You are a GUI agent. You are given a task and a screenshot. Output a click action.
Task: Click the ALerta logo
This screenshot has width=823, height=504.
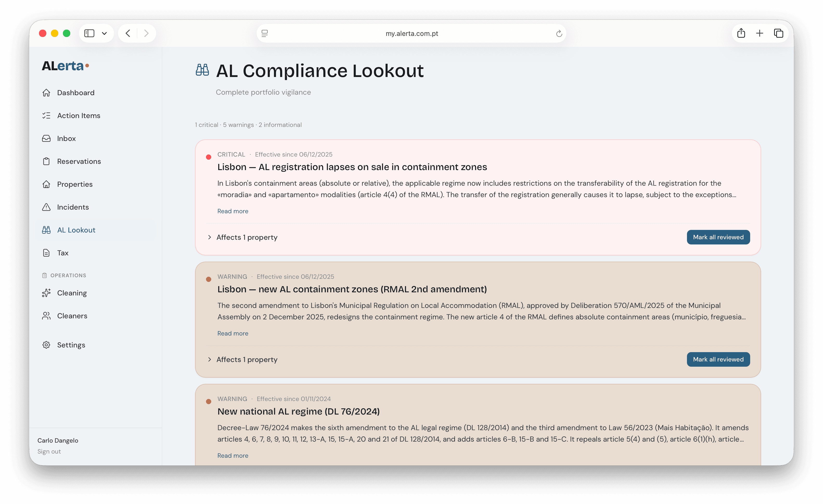point(66,66)
